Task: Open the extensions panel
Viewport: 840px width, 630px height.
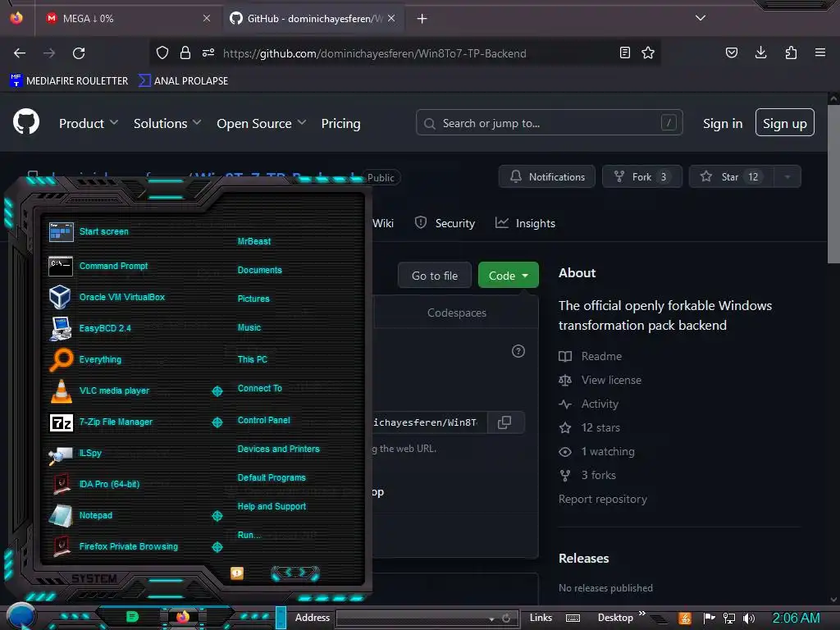Action: (791, 52)
